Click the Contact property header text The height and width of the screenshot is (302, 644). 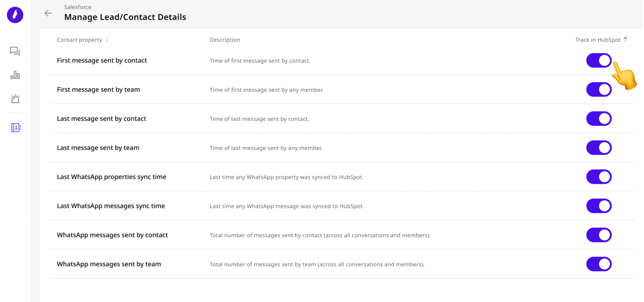point(79,40)
